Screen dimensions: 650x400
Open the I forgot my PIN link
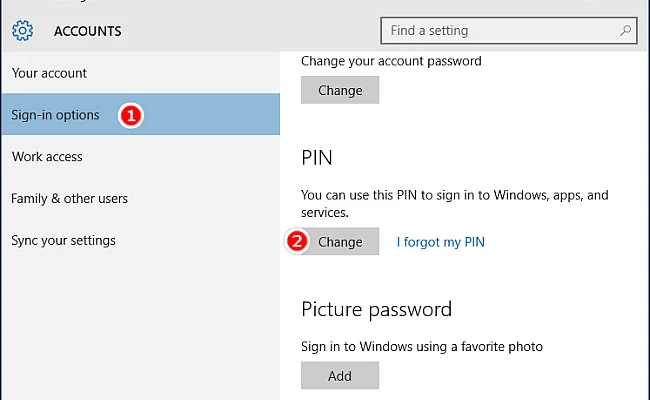[440, 242]
